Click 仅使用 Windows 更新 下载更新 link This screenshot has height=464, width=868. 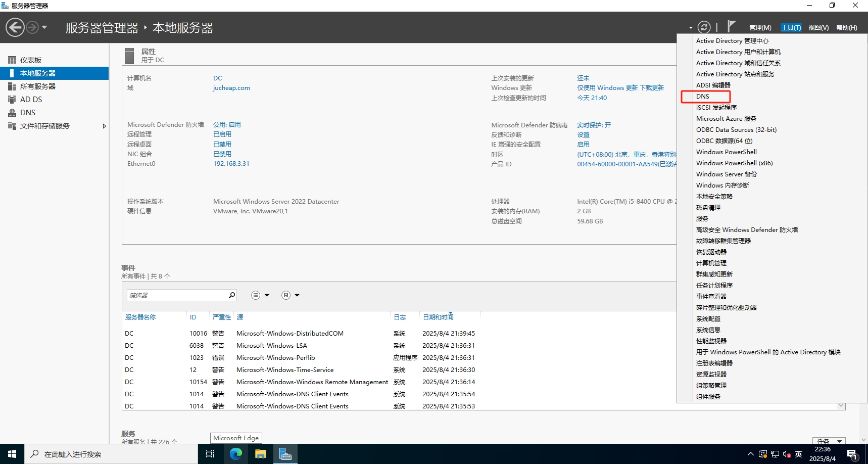click(620, 88)
